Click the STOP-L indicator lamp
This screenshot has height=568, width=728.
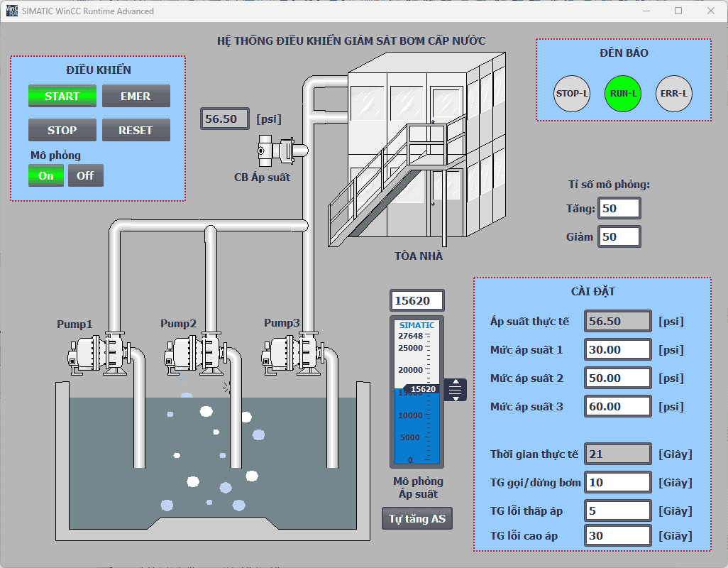click(572, 93)
